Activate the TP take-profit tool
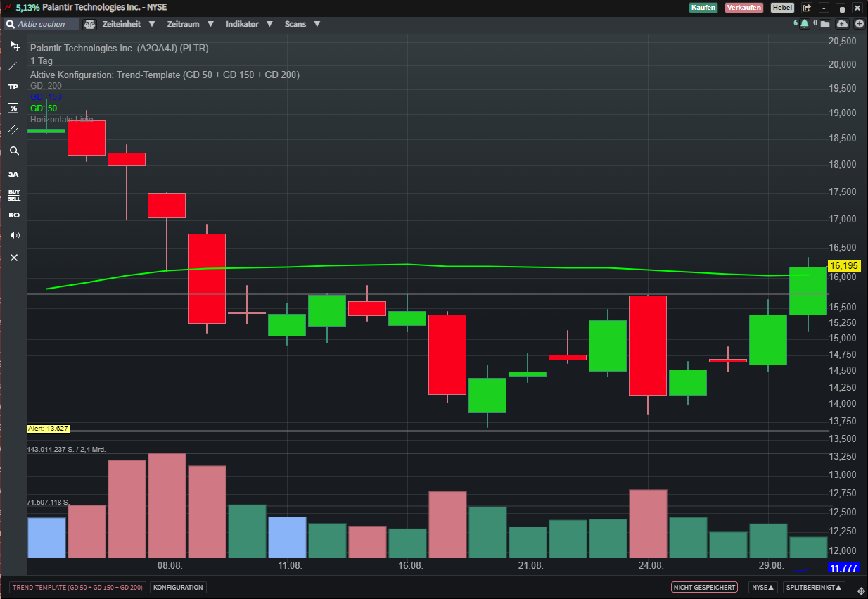This screenshot has width=868, height=599. click(x=13, y=87)
